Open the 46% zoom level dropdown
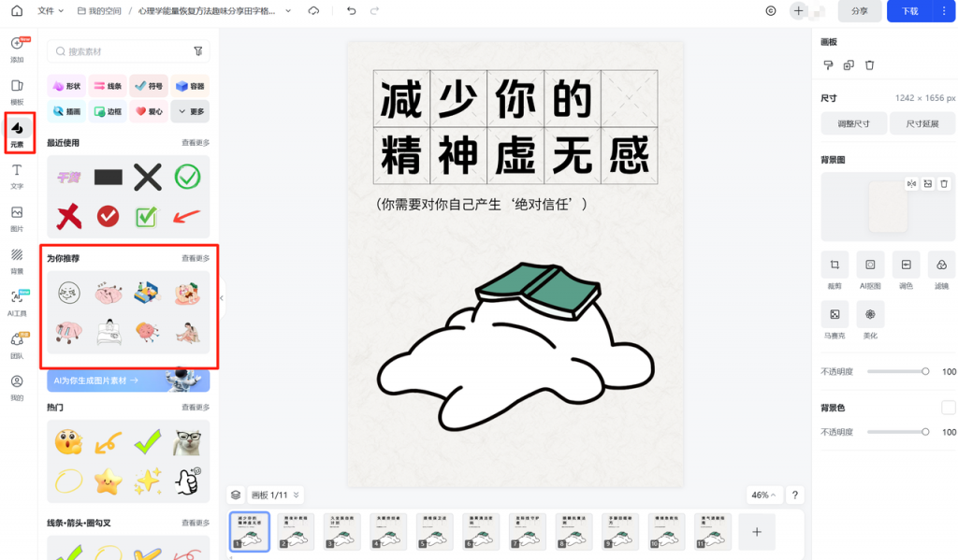This screenshot has height=560, width=958. (x=763, y=495)
